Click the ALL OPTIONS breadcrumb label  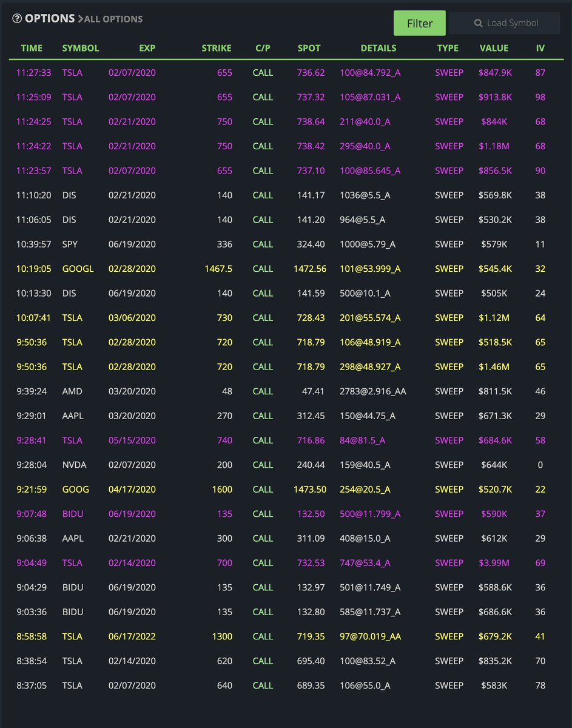pyautogui.click(x=113, y=19)
